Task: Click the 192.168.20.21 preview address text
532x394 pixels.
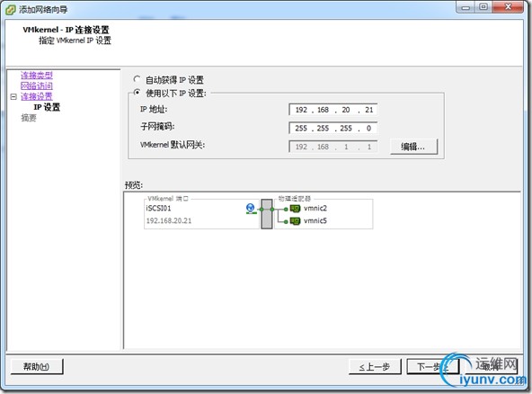Action: pyautogui.click(x=169, y=220)
